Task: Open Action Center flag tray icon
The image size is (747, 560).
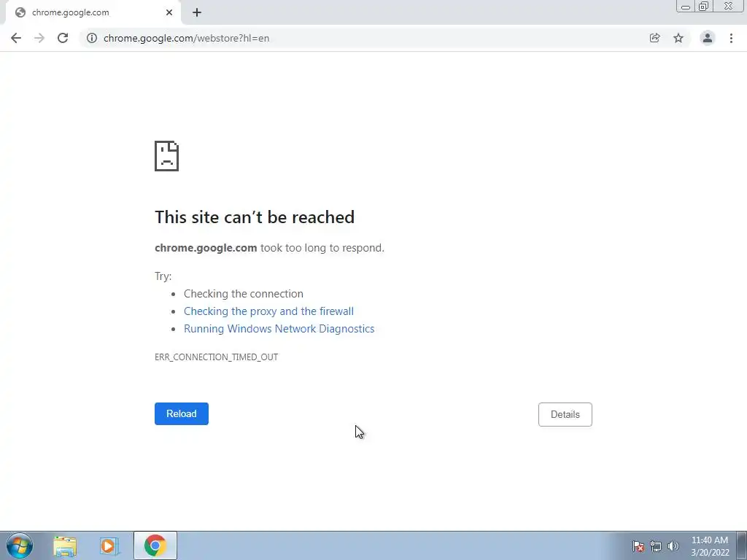Action: [x=638, y=546]
